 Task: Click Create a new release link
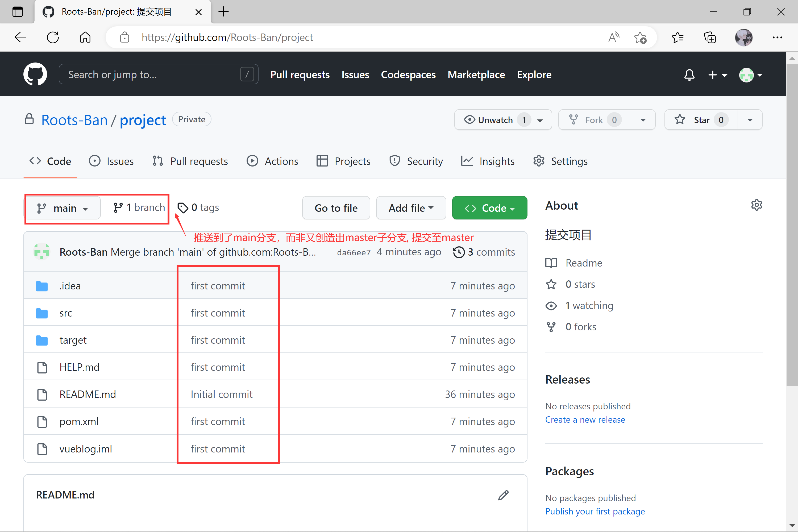(585, 420)
